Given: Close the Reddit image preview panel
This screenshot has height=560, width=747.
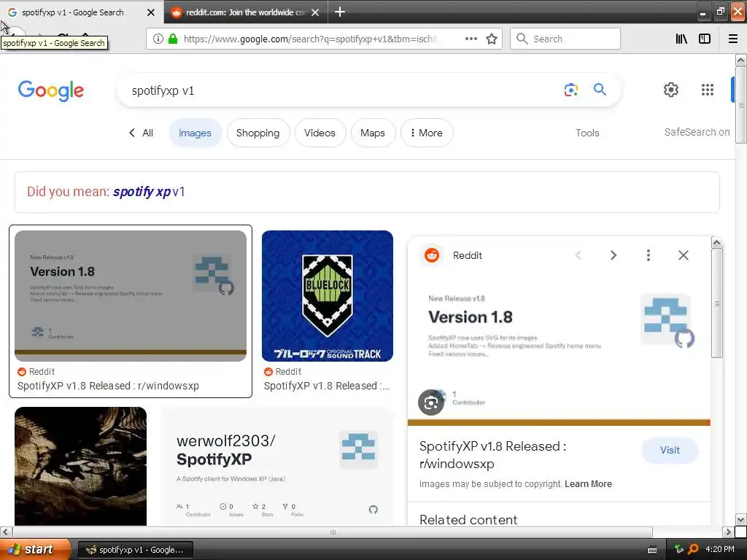Looking at the screenshot, I should (x=683, y=256).
